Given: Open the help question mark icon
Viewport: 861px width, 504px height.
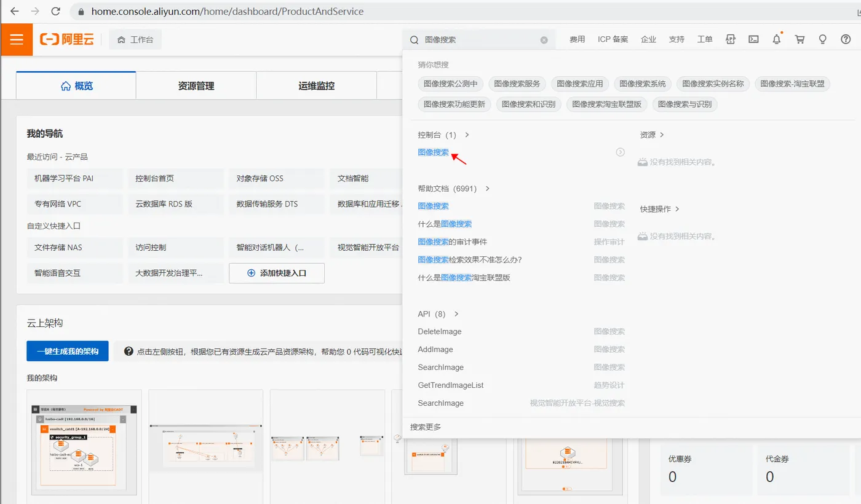Looking at the screenshot, I should pos(846,39).
